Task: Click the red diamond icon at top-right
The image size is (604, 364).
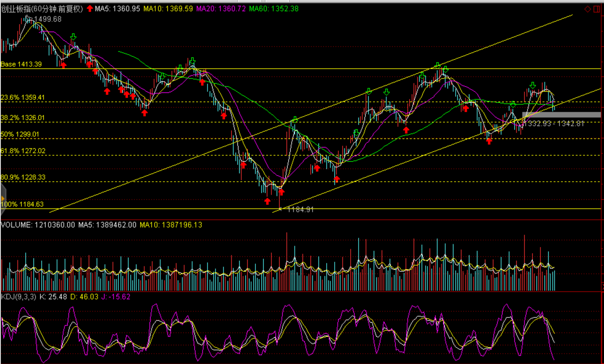Action: (588, 9)
